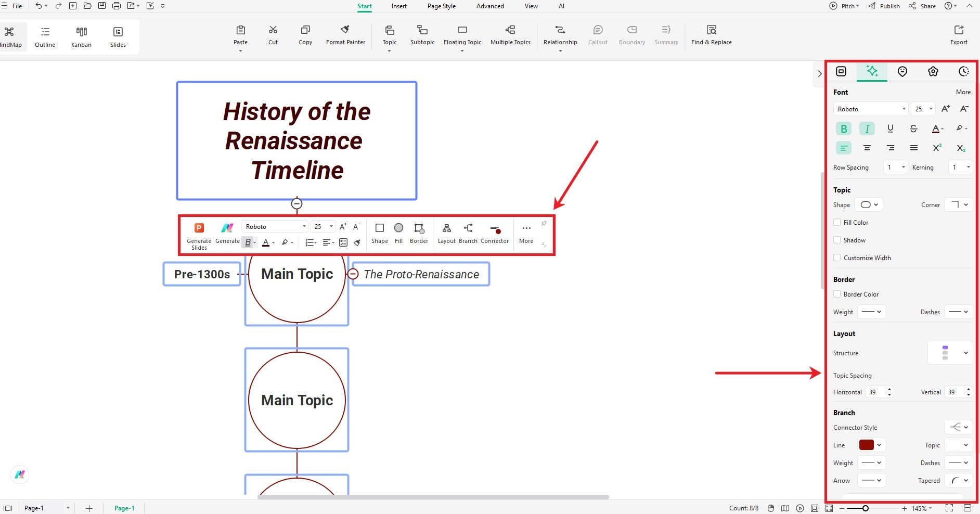Click underline icon in Font panel
The image size is (980, 514).
coord(890,128)
